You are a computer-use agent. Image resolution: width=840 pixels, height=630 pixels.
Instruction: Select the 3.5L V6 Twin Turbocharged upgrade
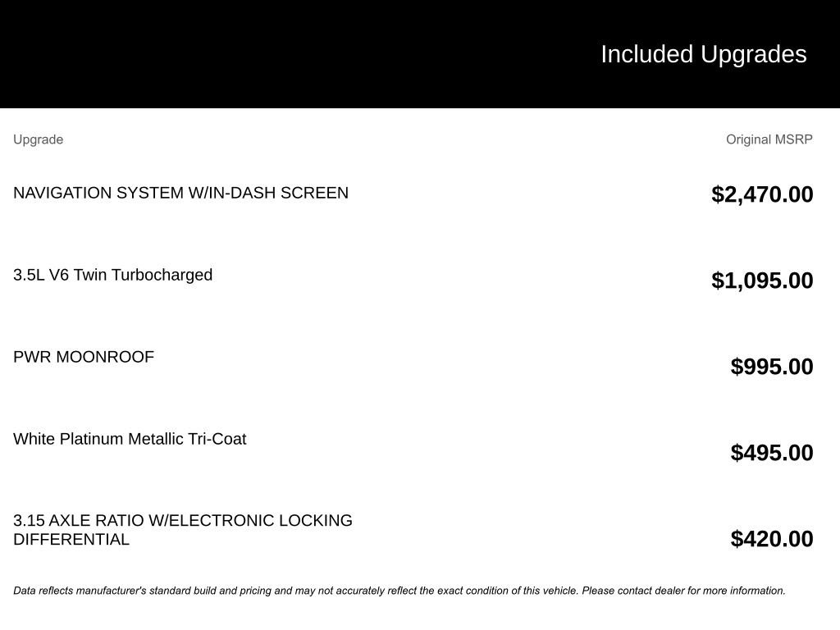[112, 275]
